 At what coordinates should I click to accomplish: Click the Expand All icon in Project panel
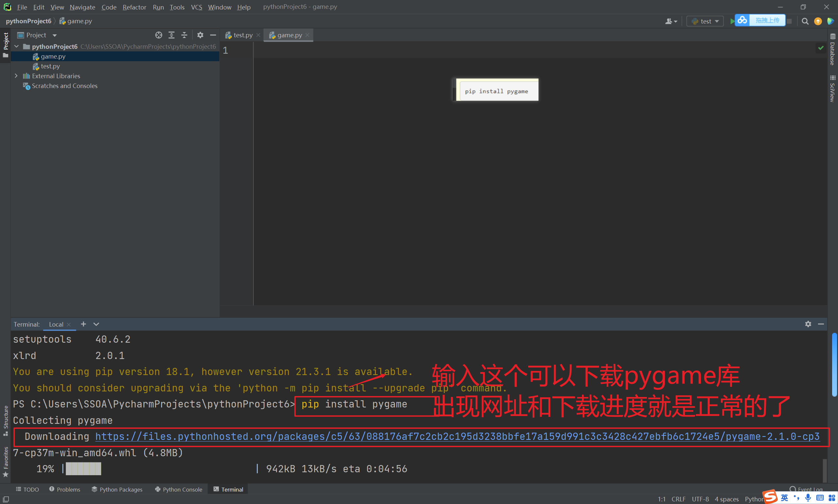(x=172, y=35)
